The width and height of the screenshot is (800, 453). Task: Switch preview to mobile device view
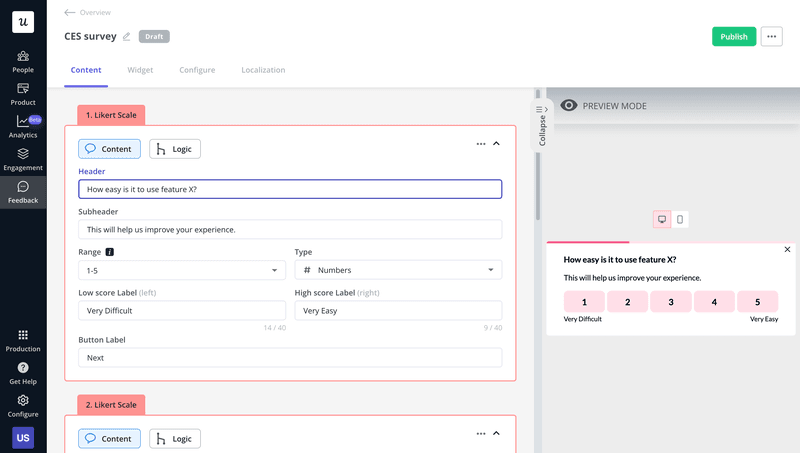tap(680, 219)
